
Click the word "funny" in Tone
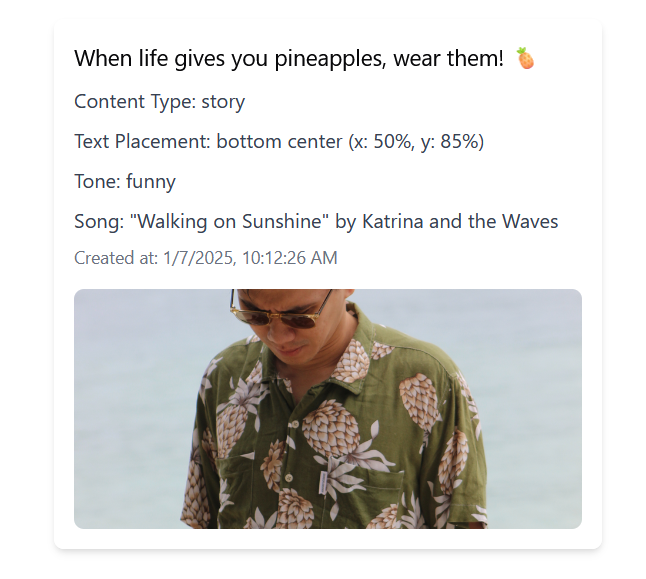pos(151,181)
